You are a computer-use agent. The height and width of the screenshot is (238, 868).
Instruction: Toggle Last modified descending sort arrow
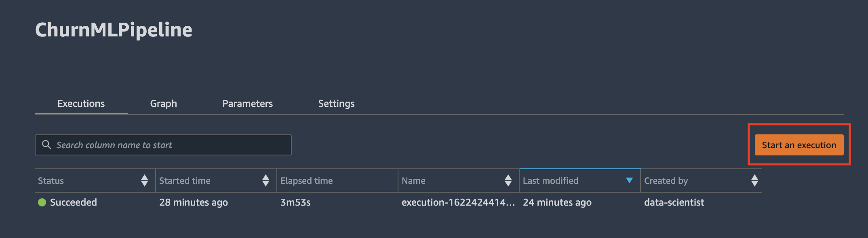629,181
